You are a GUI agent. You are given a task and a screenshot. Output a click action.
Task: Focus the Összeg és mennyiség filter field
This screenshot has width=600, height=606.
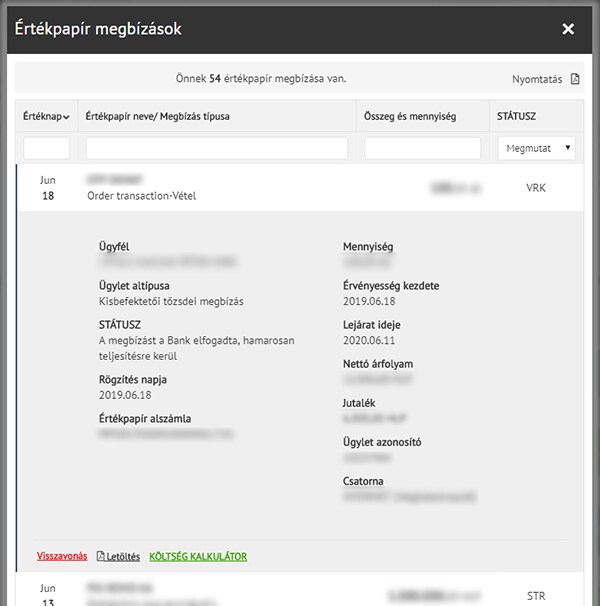pyautogui.click(x=422, y=148)
